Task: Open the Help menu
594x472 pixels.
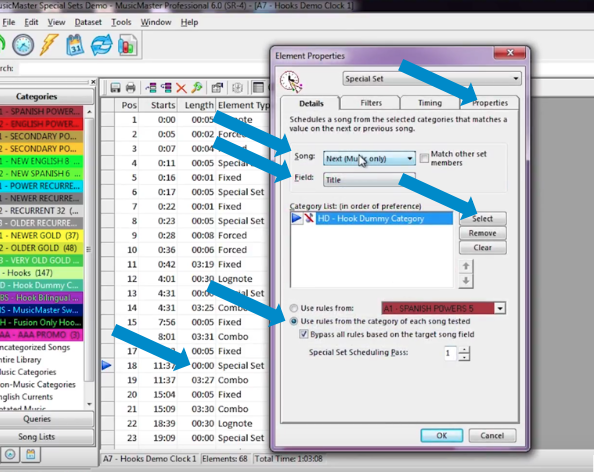Action: pyautogui.click(x=189, y=22)
